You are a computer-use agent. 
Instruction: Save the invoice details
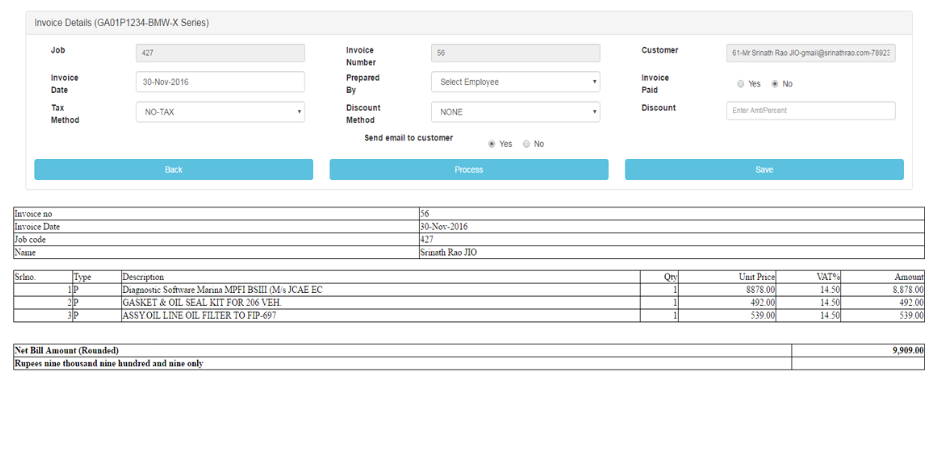click(763, 170)
